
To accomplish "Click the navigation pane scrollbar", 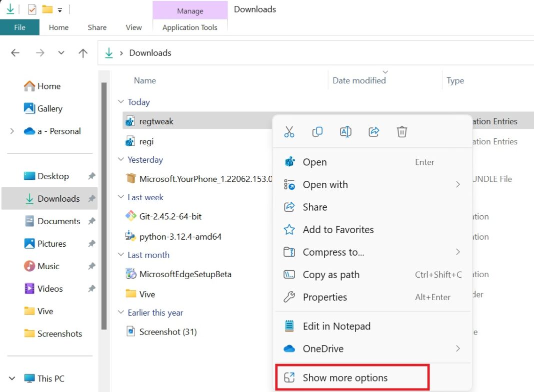I will [x=104, y=206].
